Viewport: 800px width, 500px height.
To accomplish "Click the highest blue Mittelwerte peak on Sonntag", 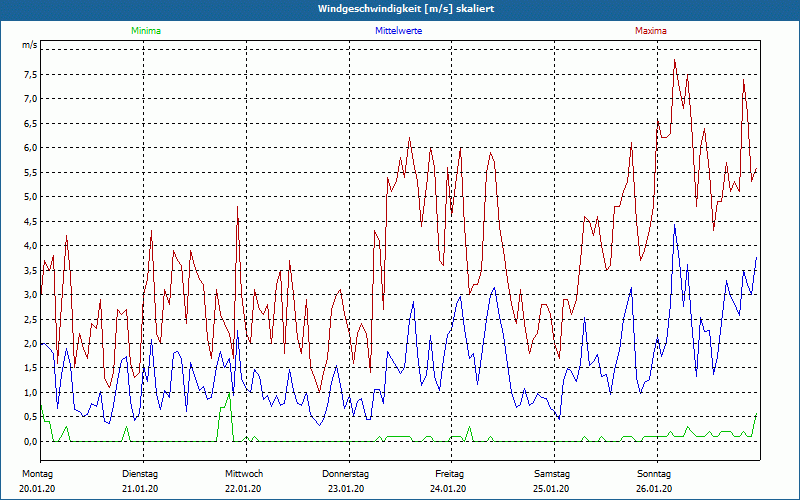I will [674, 225].
